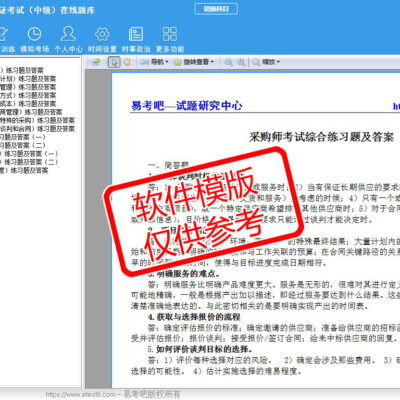
Task: Expand the 缩放 zoom dropdown
Action: tap(266, 62)
